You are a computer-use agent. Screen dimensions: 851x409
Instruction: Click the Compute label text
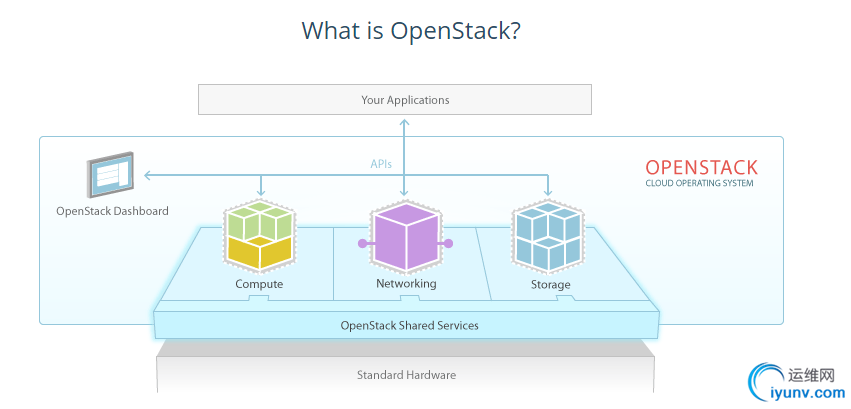(x=259, y=284)
